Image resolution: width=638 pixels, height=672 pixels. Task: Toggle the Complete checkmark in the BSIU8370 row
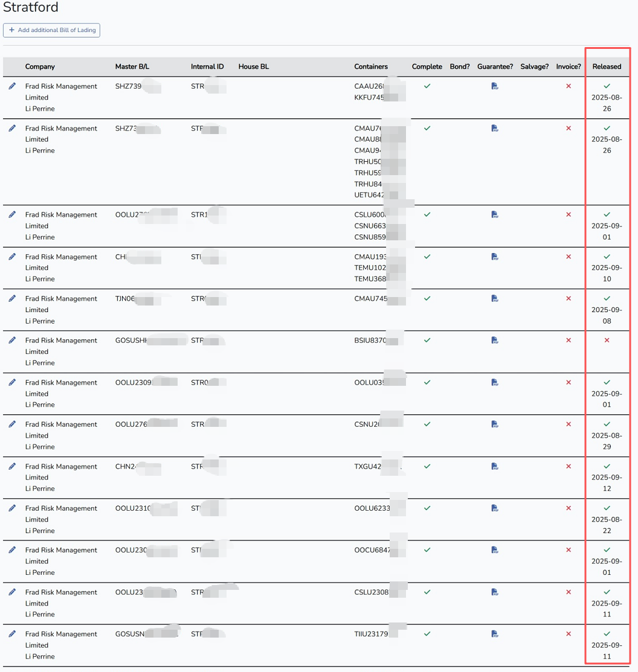[427, 340]
